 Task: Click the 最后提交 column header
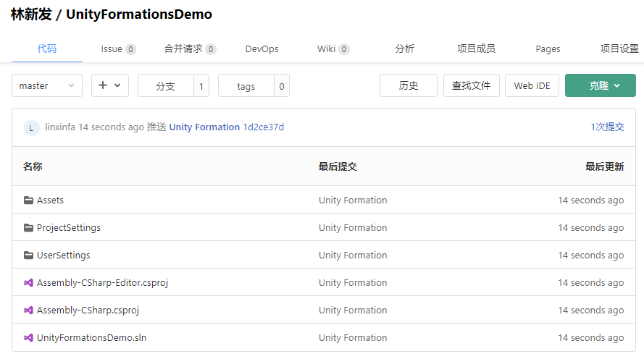pos(338,166)
